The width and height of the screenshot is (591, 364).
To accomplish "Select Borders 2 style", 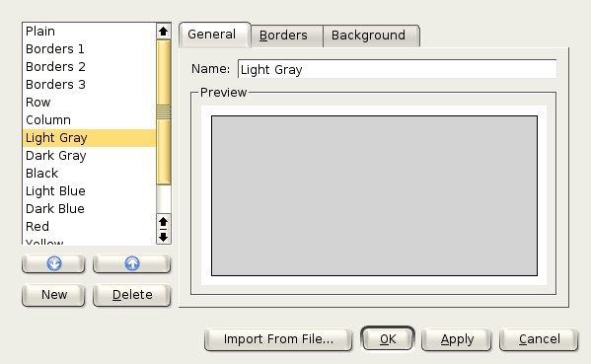I will pyautogui.click(x=89, y=67).
